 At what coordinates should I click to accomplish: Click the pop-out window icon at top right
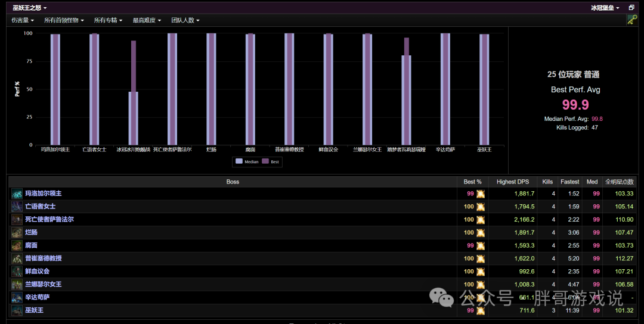pyautogui.click(x=631, y=8)
